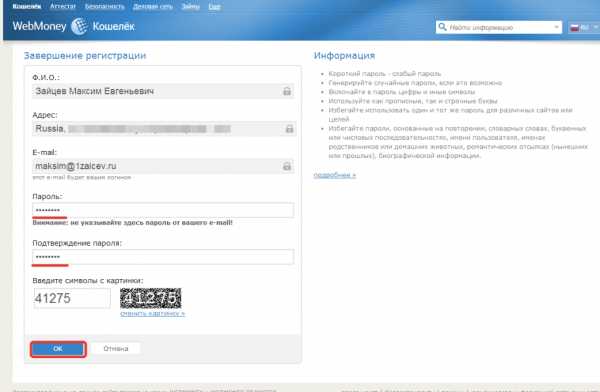Click the blue OK button
This screenshot has width=600, height=392.
tap(58, 349)
